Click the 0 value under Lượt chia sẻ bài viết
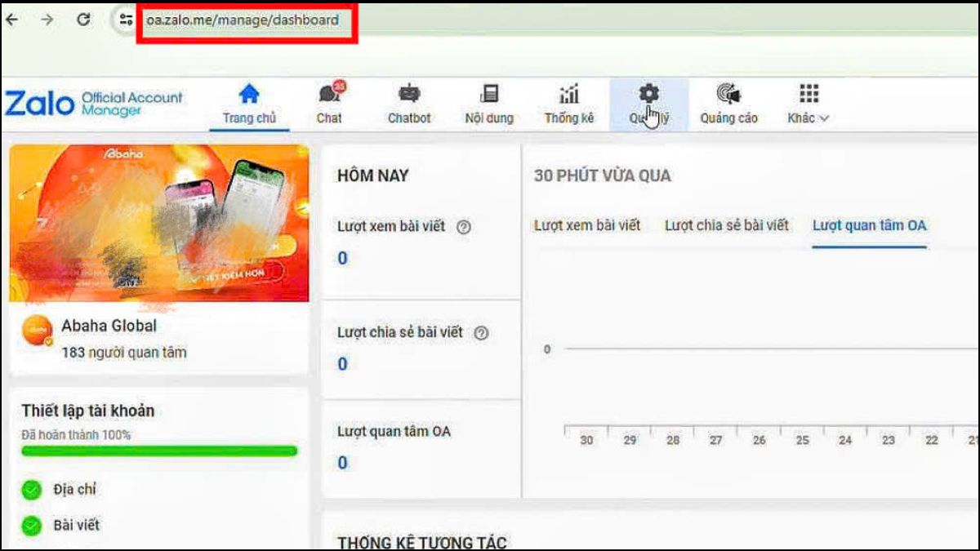 (343, 364)
